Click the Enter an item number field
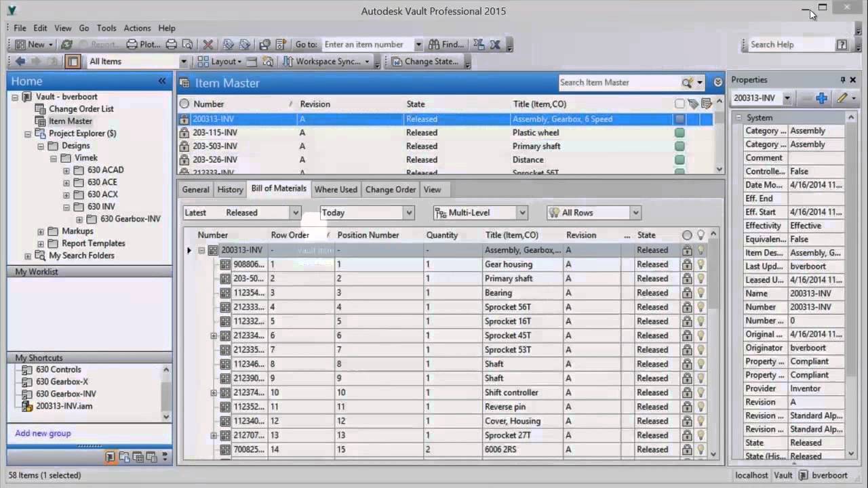Viewport: 868px width, 488px height. click(367, 45)
